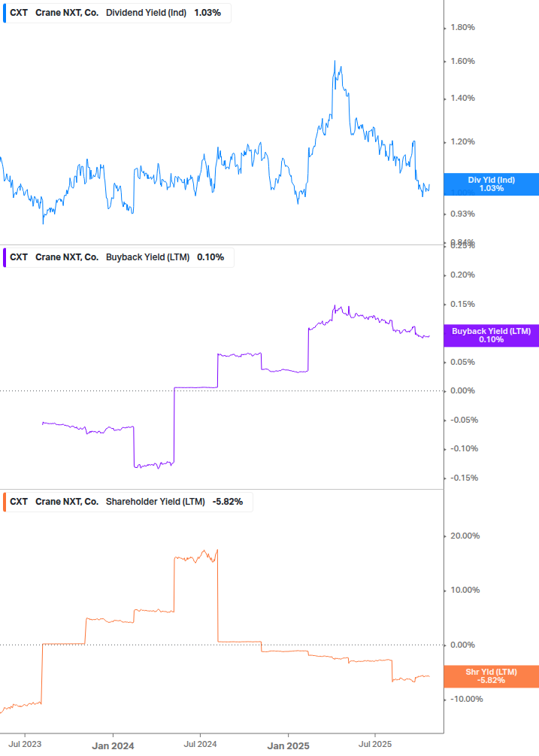Select the purple color bar in Buyback Yield legend
539x756 pixels.
click(5, 257)
